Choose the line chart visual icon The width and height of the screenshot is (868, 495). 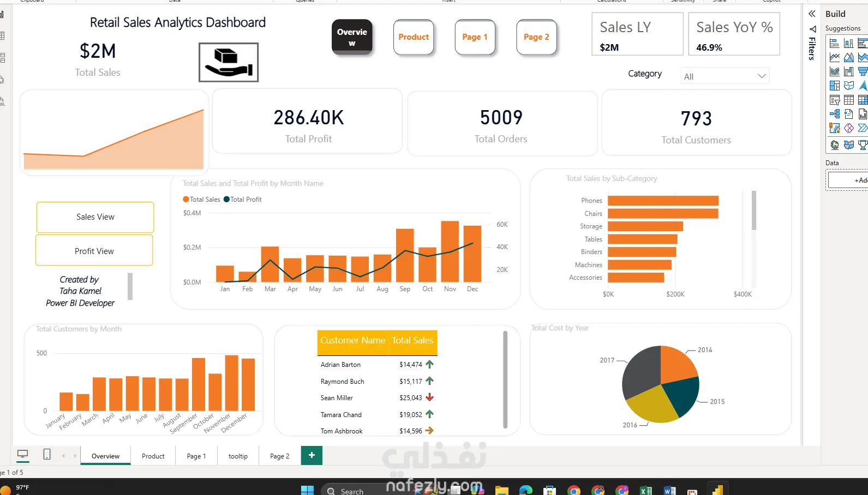(834, 57)
